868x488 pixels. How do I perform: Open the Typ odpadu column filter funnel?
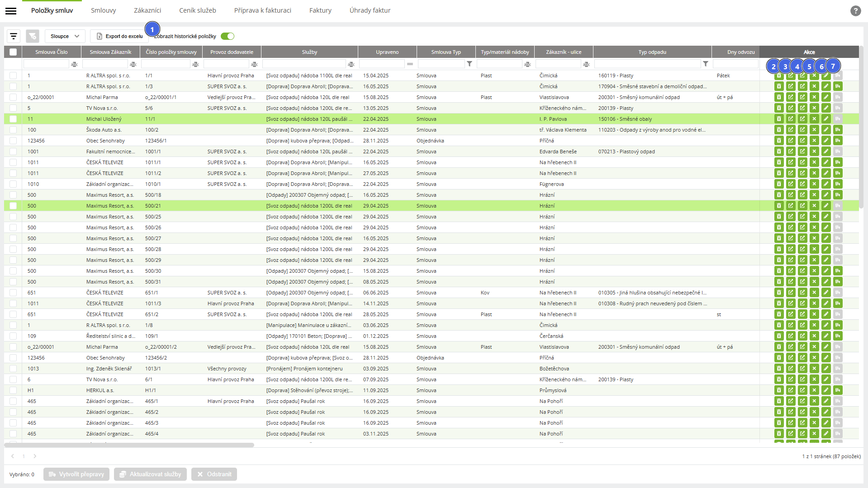point(706,64)
